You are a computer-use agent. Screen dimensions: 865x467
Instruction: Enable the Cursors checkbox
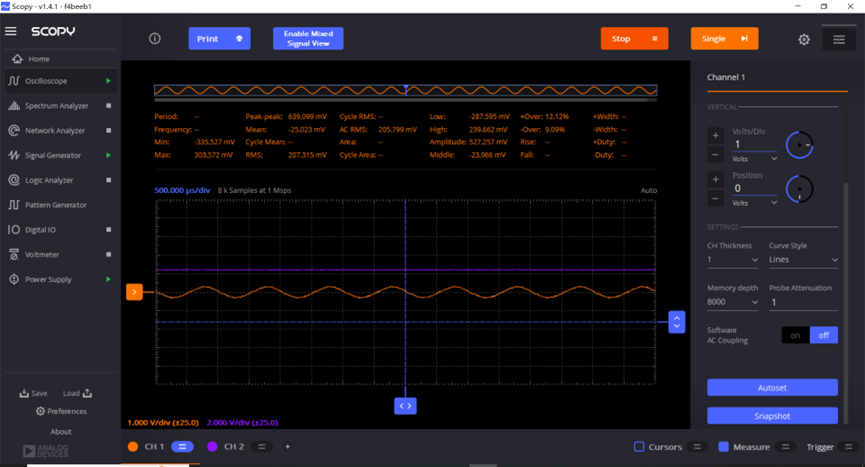tap(639, 447)
